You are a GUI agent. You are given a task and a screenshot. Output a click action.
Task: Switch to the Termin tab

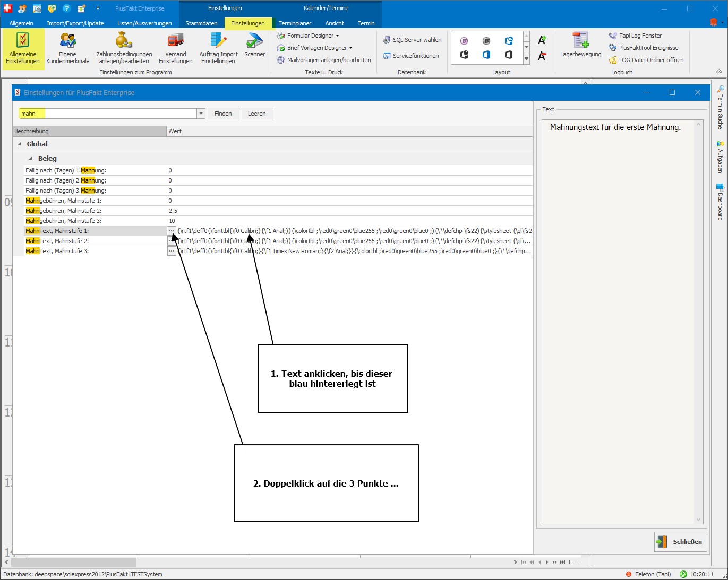(366, 23)
